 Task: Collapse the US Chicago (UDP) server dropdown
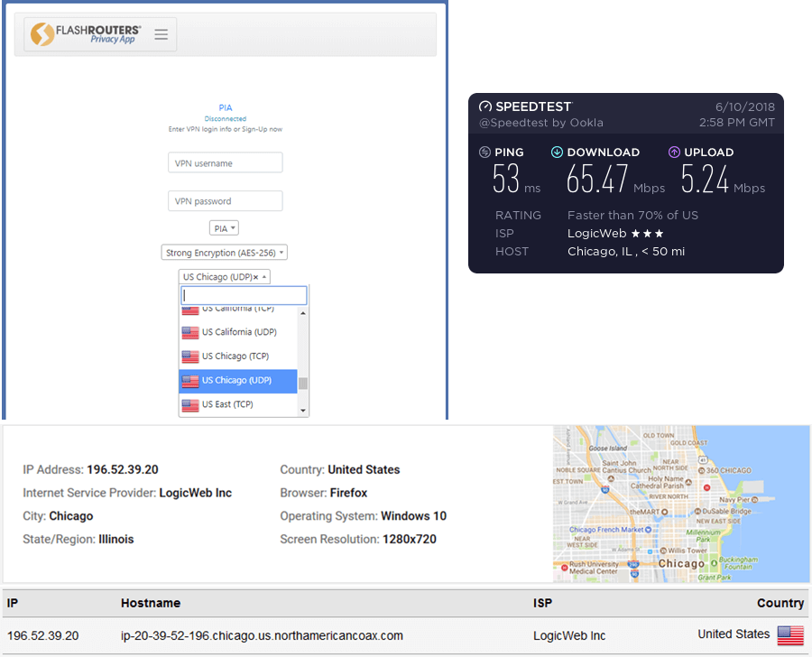(x=264, y=277)
